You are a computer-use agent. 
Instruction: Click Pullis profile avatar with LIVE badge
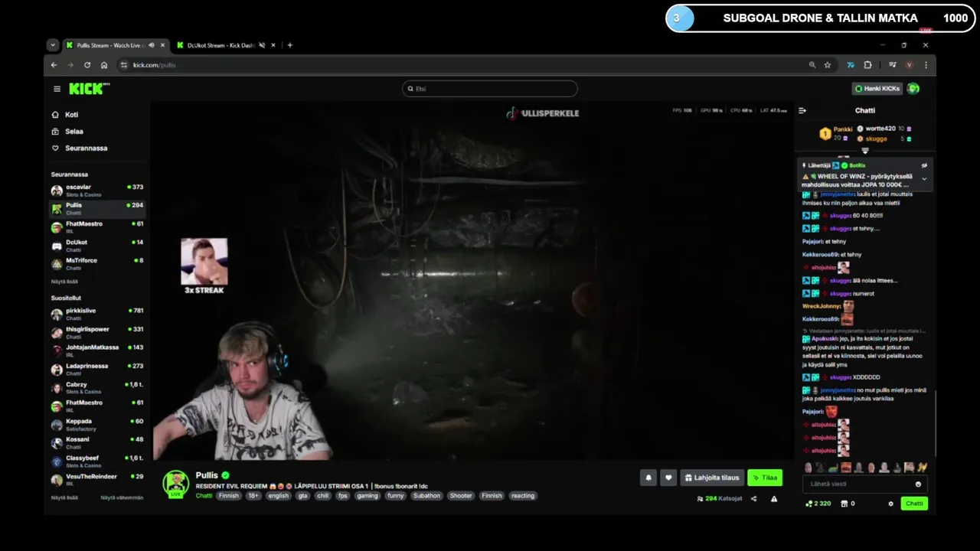click(x=175, y=484)
